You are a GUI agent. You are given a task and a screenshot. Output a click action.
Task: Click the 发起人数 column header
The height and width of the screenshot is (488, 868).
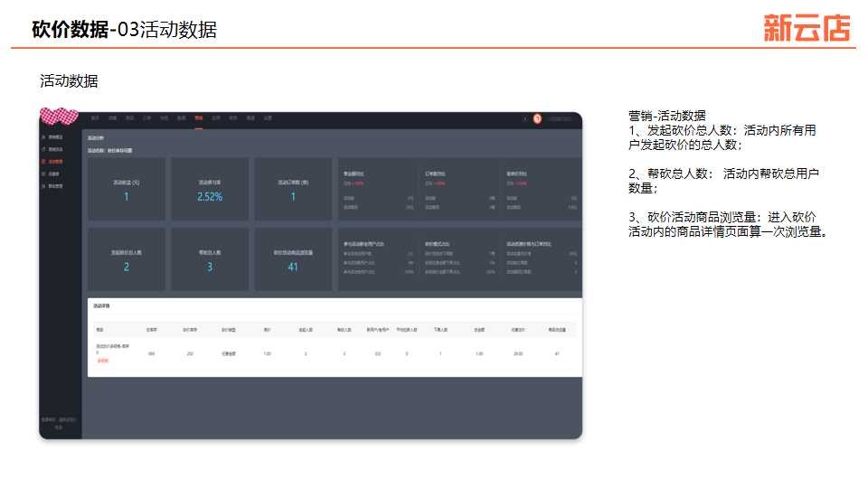coord(306,329)
